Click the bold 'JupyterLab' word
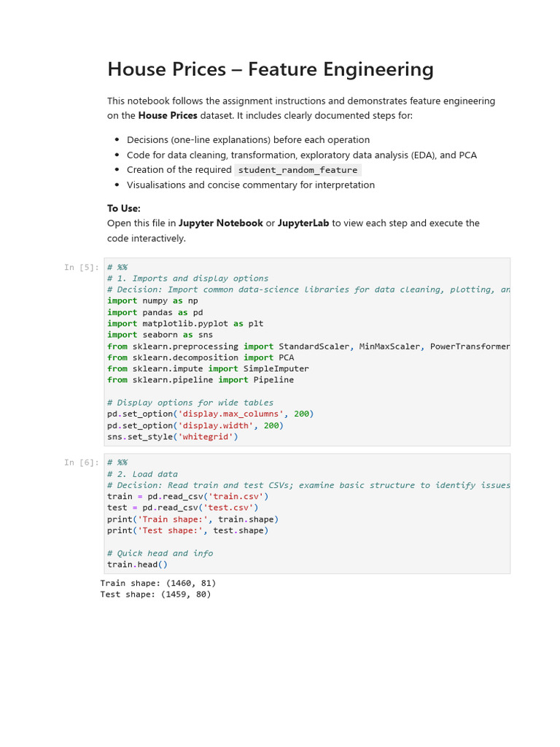 (303, 223)
